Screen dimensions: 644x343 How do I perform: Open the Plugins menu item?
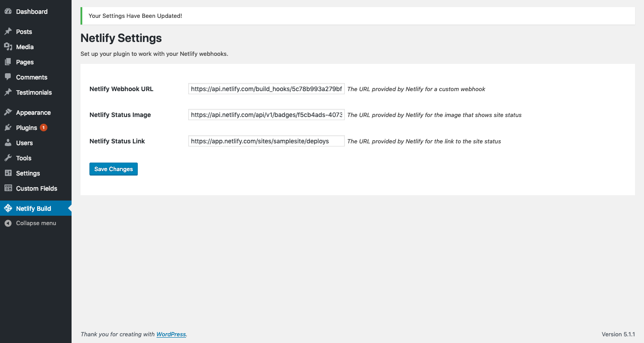coord(36,128)
